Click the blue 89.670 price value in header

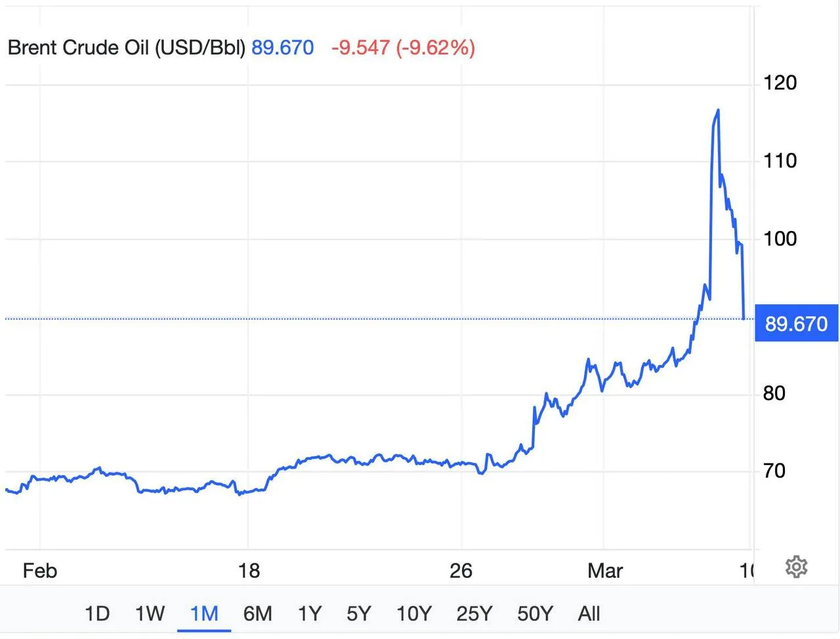[x=282, y=48]
